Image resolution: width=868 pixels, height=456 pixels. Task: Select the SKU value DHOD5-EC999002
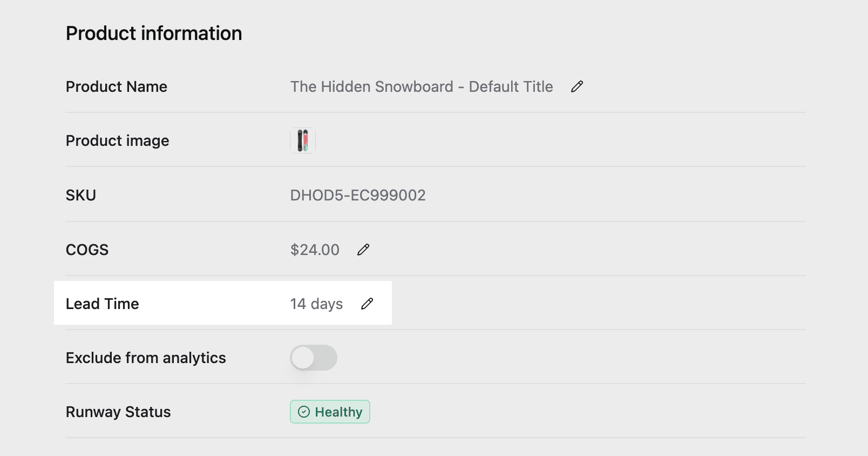[358, 195]
